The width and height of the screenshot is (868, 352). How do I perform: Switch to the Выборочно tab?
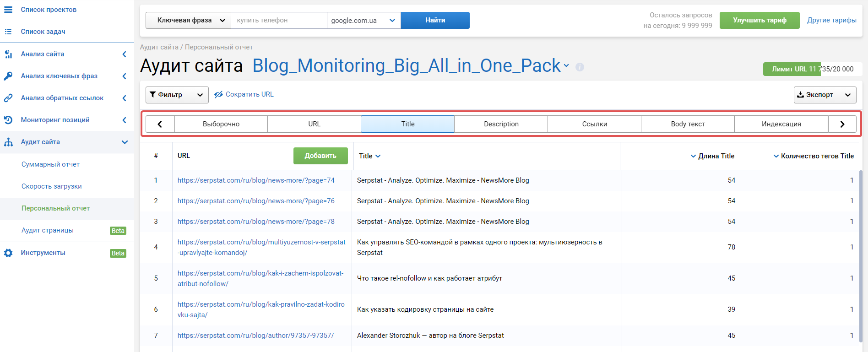tap(221, 124)
